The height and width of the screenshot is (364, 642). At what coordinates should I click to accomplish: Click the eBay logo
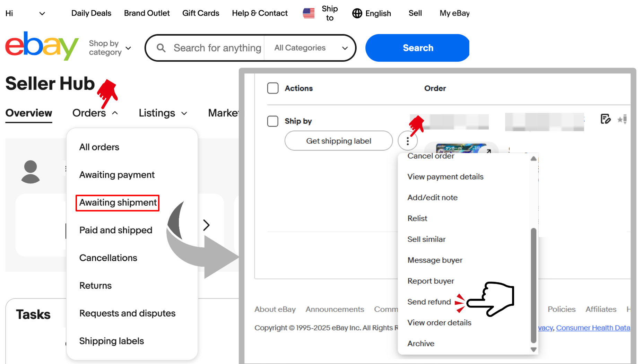[42, 46]
